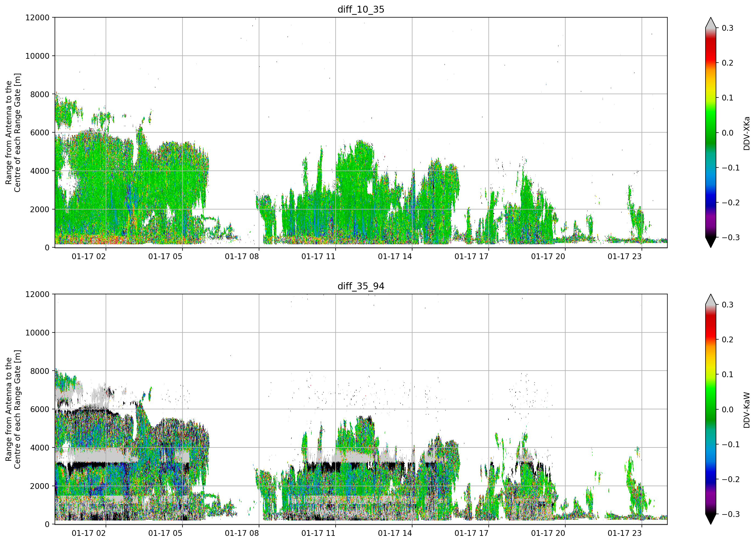The image size is (756, 543).
Task: Click the 0.0 tick on DDV-XKa colorbar
Action: [728, 133]
